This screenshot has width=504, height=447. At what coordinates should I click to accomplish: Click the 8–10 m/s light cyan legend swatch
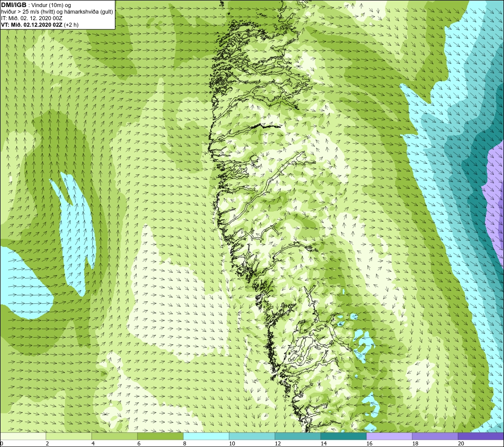click(206, 436)
